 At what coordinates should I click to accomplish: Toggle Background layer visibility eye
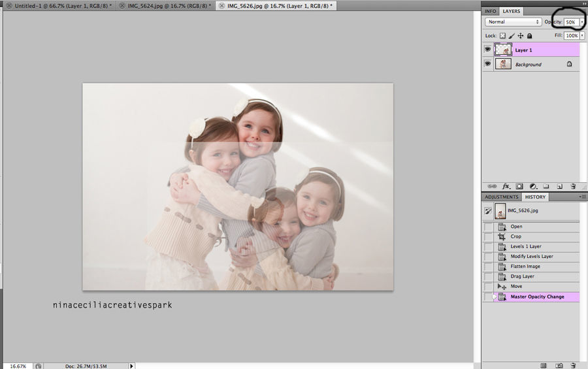tap(487, 64)
